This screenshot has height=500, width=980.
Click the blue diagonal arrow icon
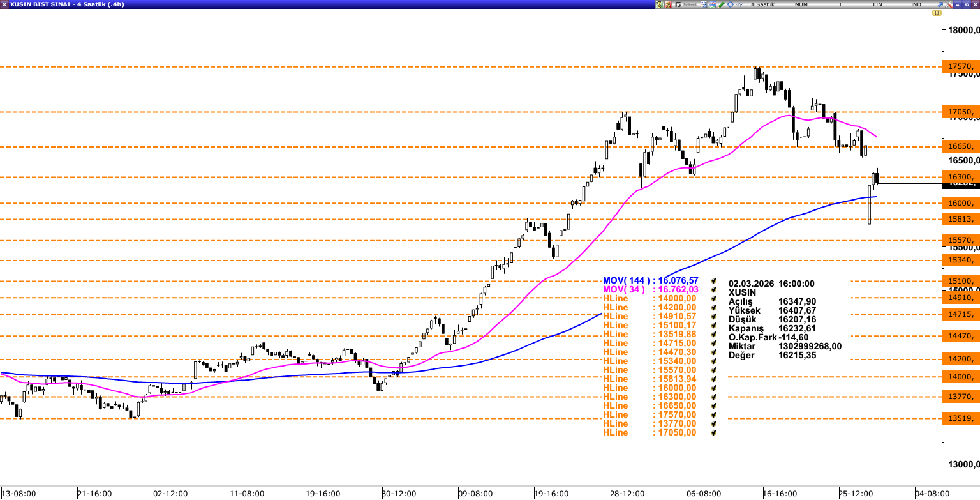940,4
